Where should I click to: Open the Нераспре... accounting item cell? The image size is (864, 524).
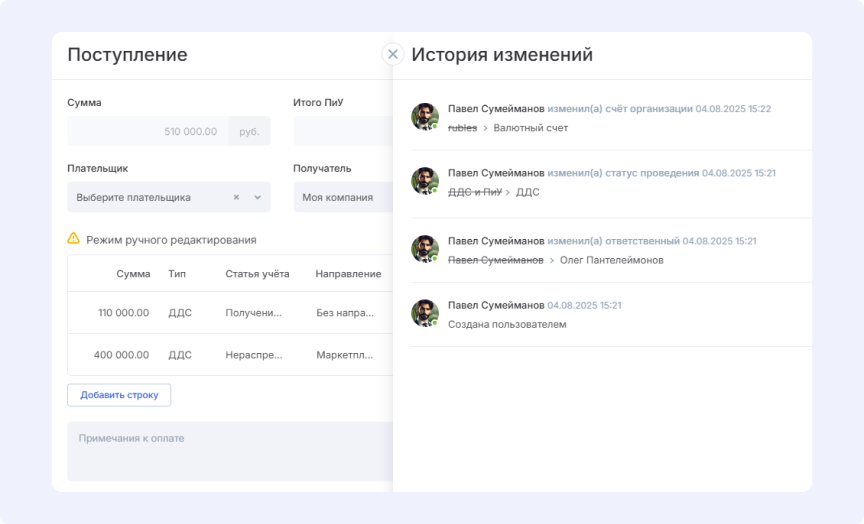[254, 355]
